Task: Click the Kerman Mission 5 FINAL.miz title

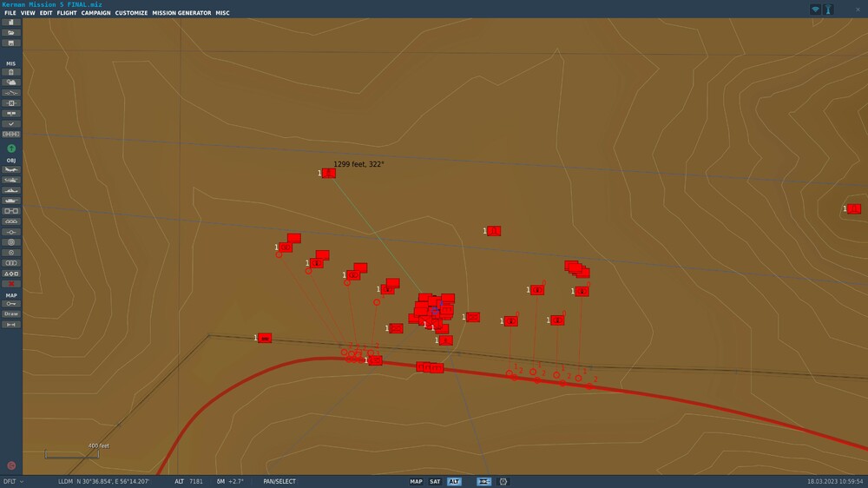Action: [52, 4]
